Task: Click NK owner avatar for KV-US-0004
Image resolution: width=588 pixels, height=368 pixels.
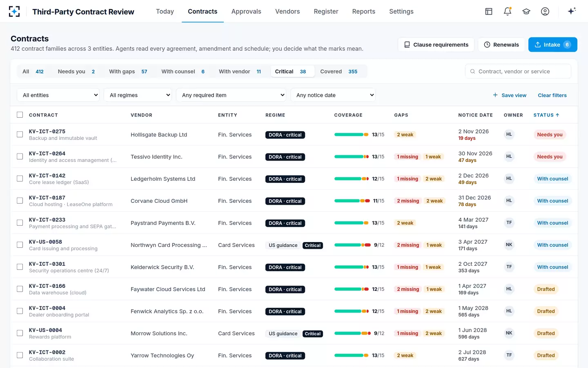Action: [509, 333]
